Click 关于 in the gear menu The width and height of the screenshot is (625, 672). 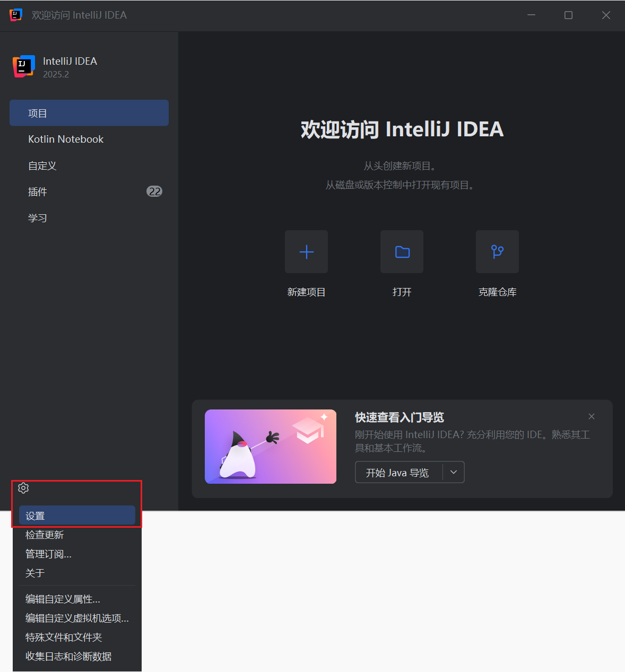(77, 573)
